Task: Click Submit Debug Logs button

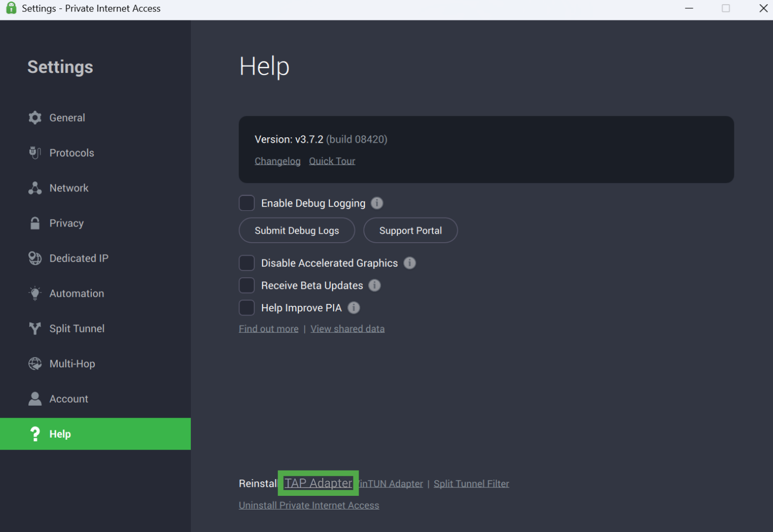Action: pos(297,231)
